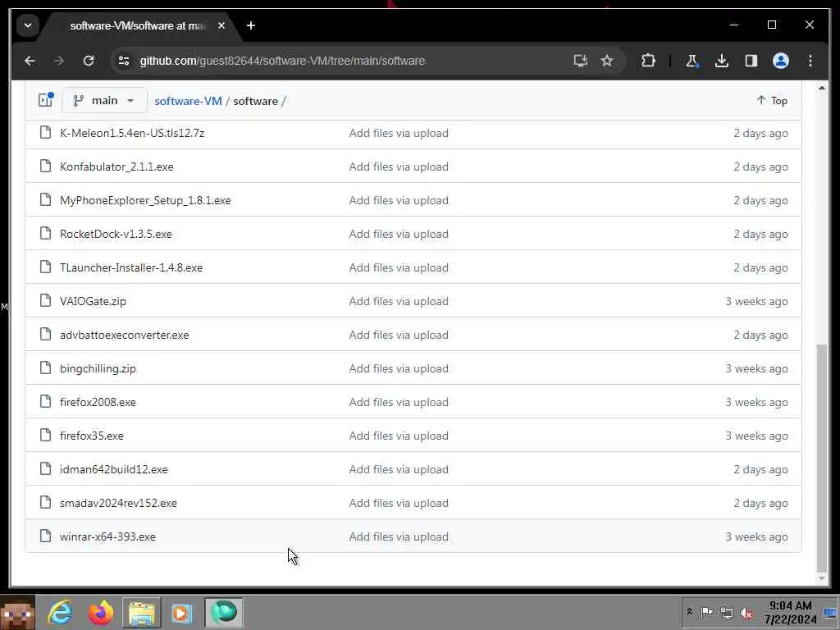Click file icon beside firefox35.exe
The width and height of the screenshot is (840, 630).
46,435
